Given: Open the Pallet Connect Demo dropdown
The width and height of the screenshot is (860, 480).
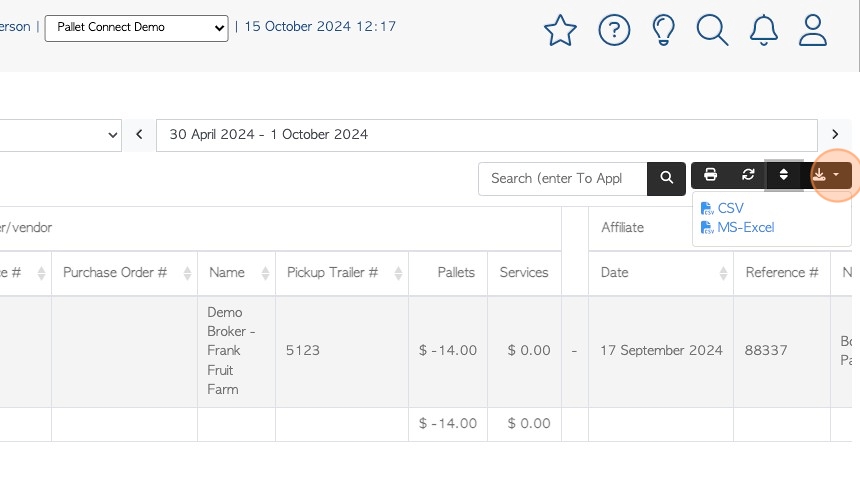Looking at the screenshot, I should click(x=136, y=28).
